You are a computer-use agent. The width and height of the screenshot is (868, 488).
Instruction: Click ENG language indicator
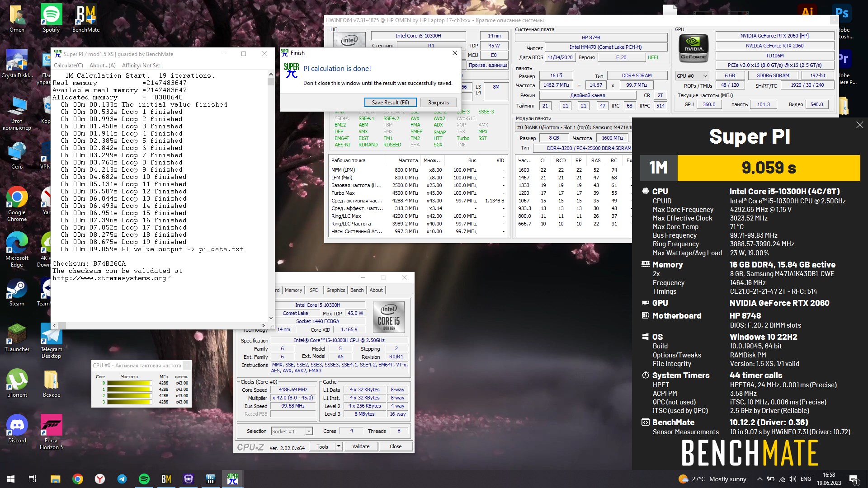pyautogui.click(x=806, y=479)
